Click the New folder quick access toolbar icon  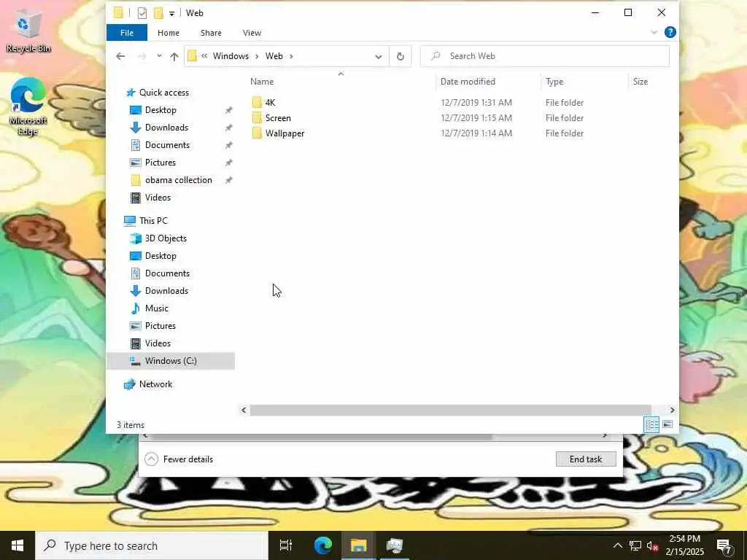tap(158, 13)
